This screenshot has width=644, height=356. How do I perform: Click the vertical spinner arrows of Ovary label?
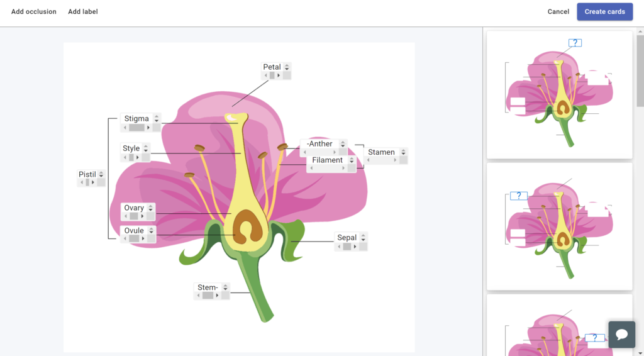coord(151,208)
